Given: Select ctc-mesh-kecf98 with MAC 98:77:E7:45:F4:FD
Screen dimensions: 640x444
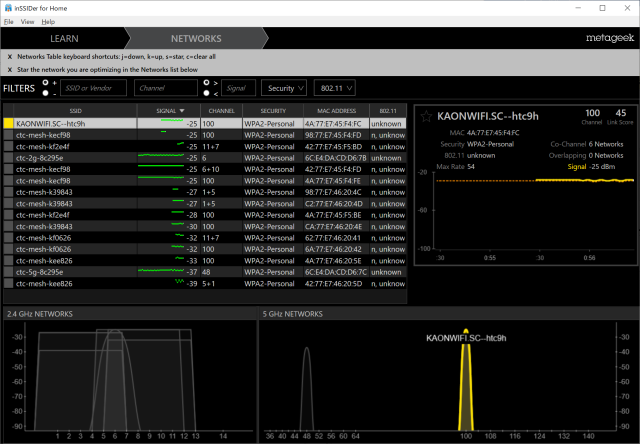Looking at the screenshot, I should (205, 135).
